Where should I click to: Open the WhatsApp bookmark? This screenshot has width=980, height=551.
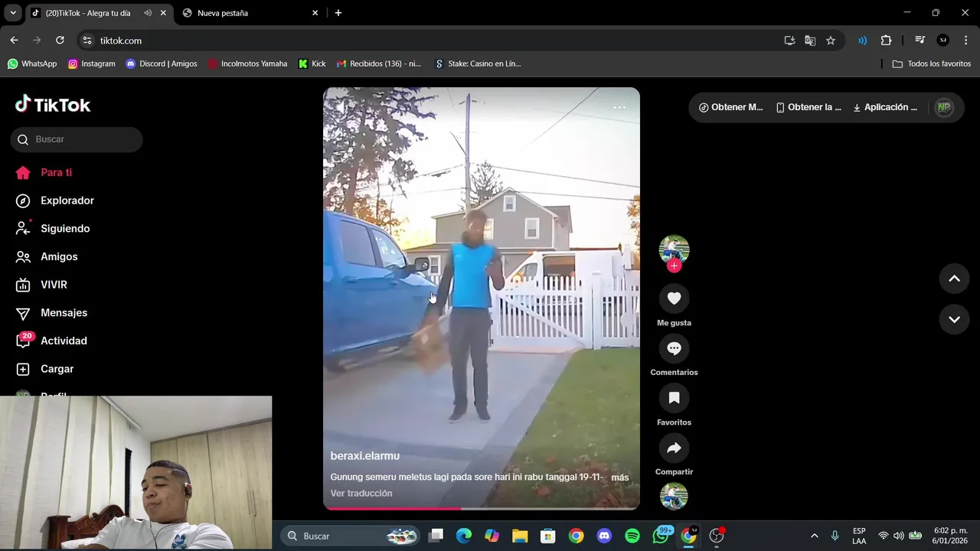32,64
